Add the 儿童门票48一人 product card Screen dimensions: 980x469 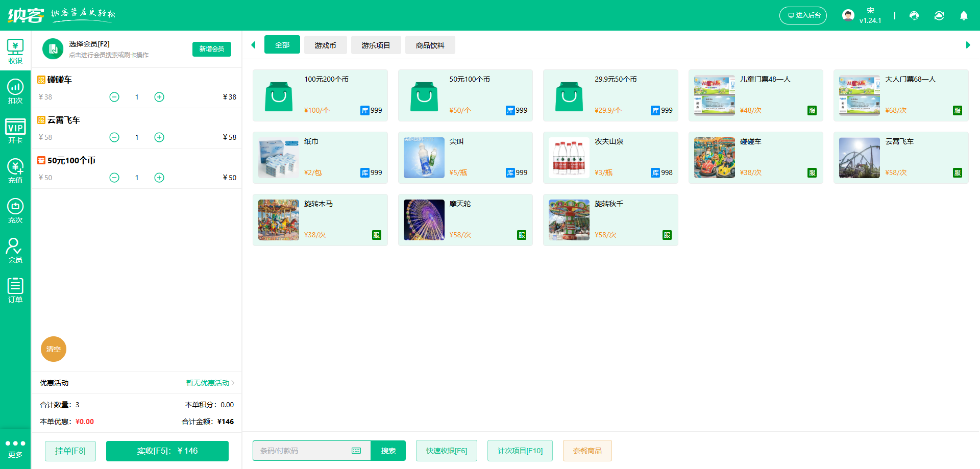756,95
